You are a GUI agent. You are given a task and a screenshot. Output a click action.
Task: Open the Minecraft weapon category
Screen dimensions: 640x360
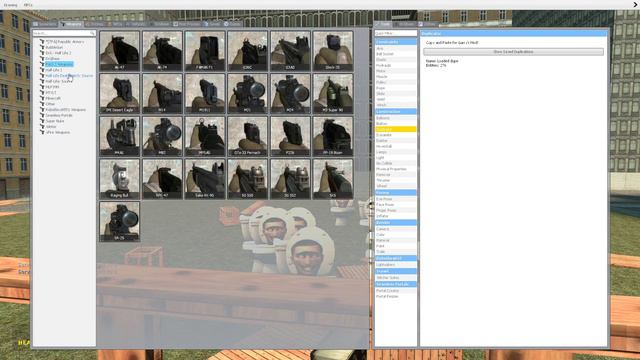[53, 98]
